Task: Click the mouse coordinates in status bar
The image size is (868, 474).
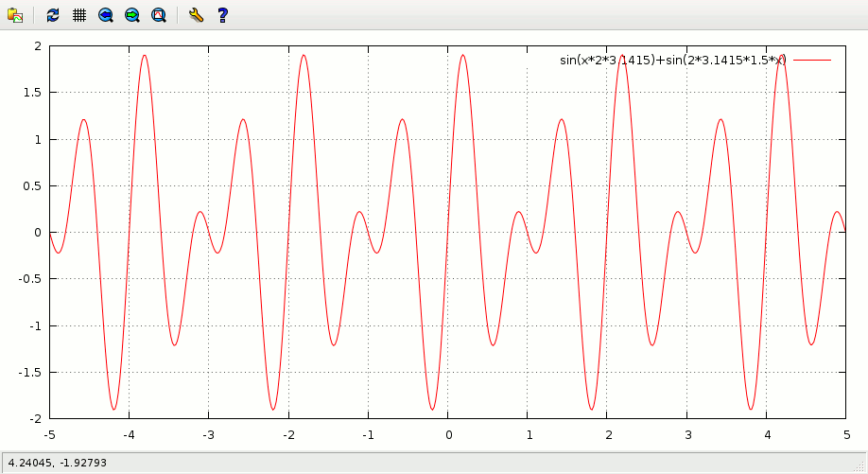Action: tap(58, 463)
